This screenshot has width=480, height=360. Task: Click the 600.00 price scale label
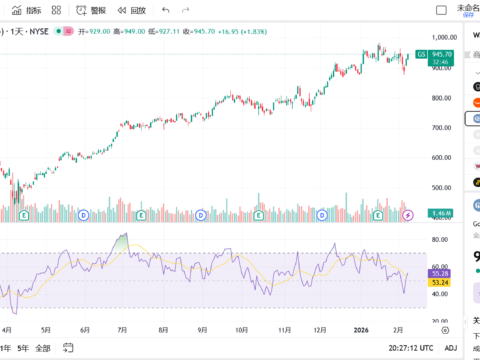441,157
